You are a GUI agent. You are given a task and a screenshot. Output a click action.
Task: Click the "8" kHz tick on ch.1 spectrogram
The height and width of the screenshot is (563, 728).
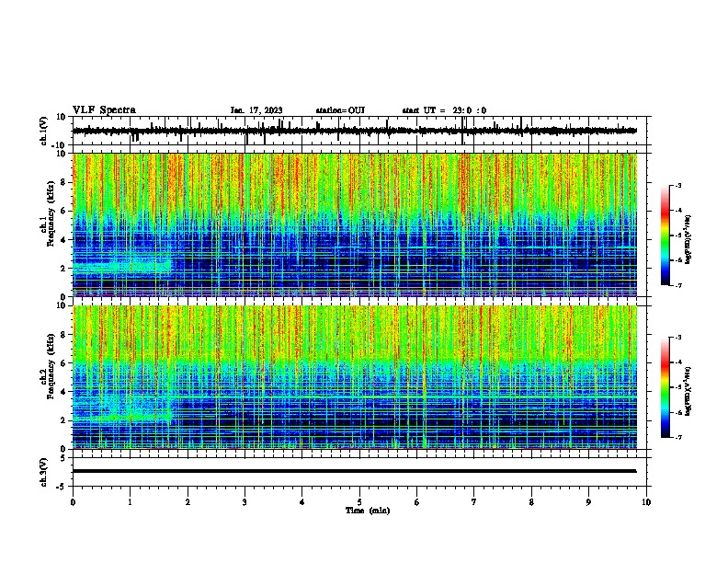click(x=63, y=182)
